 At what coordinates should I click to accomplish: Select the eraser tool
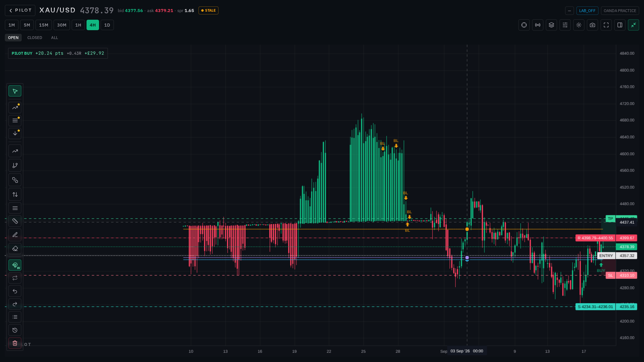pos(15,248)
